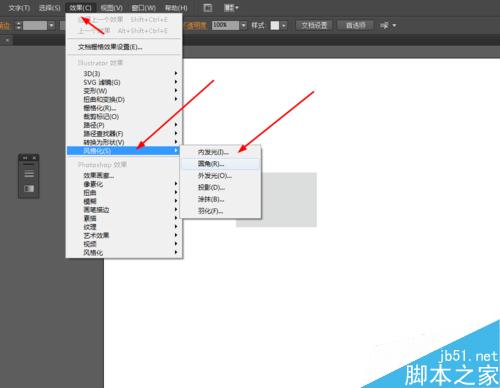
Task: Open the 样式 style dropdown arrow
Action: coord(284,25)
